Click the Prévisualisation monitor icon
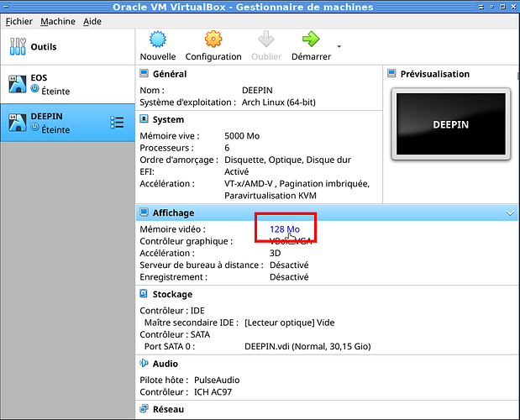 [x=391, y=74]
